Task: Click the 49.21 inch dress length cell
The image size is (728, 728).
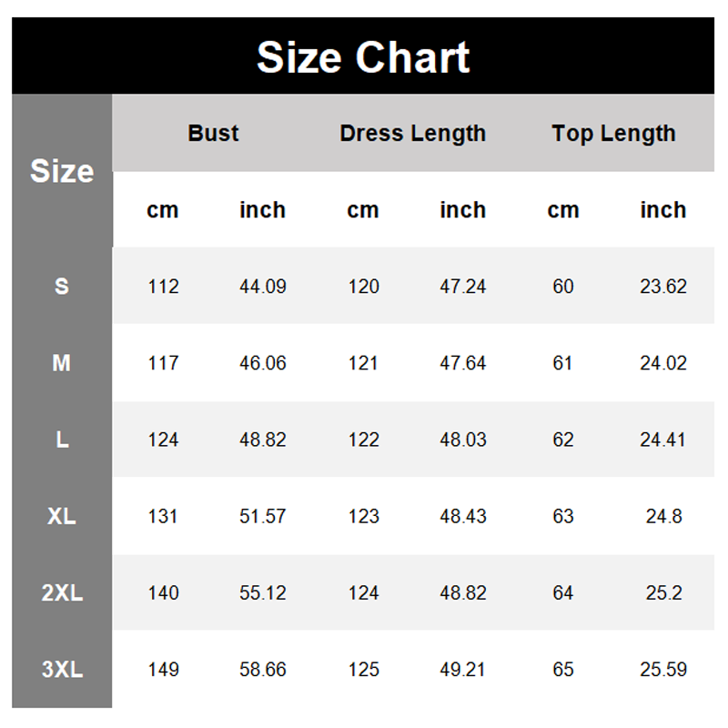Action: click(462, 669)
